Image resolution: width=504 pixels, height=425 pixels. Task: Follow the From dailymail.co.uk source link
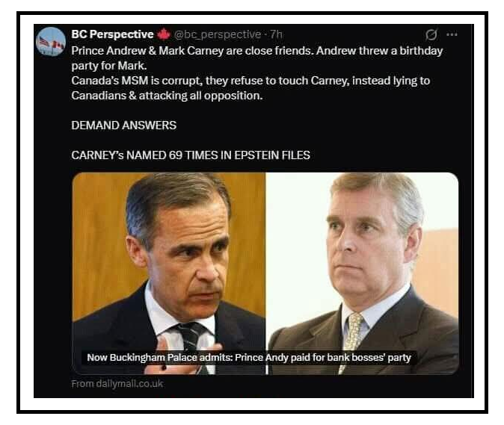pos(117,384)
